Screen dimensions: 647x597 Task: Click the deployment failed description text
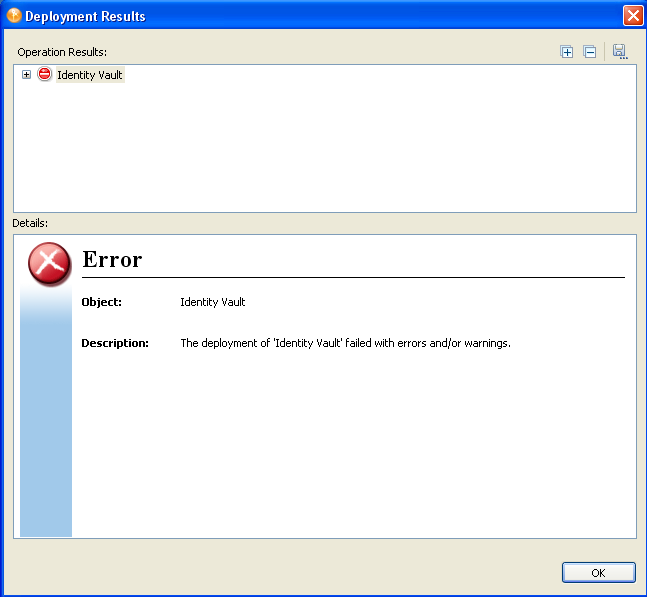(x=345, y=343)
